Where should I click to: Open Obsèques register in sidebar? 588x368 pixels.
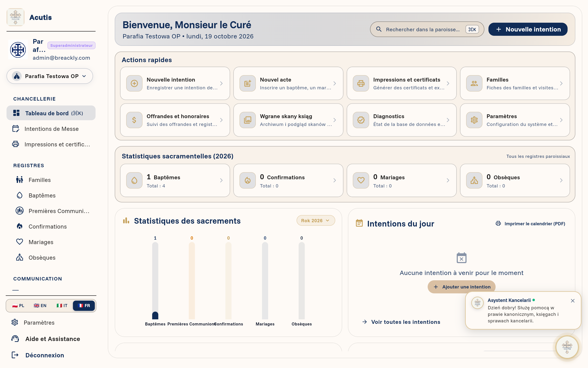pos(52,258)
